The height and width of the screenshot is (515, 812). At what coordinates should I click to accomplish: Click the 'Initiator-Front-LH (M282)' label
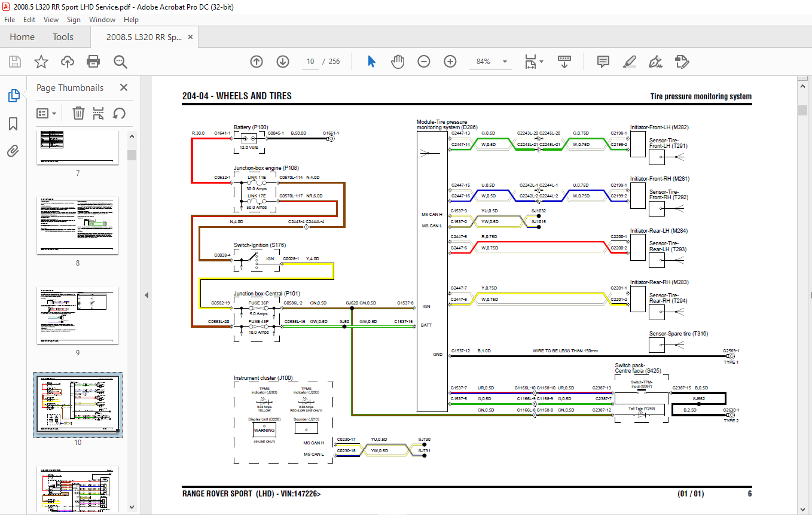[660, 127]
